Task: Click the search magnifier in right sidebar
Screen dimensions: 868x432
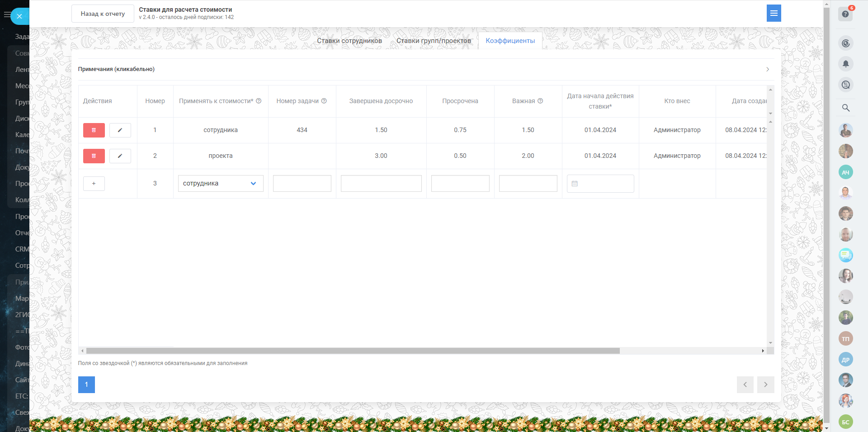Action: (845, 108)
